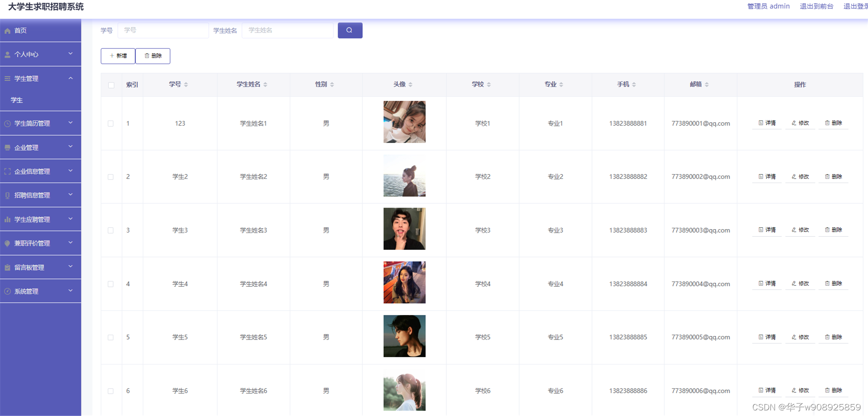Screen dimensions: 868x416
Task: Click the icon beside 系统管理
Action: [7, 291]
